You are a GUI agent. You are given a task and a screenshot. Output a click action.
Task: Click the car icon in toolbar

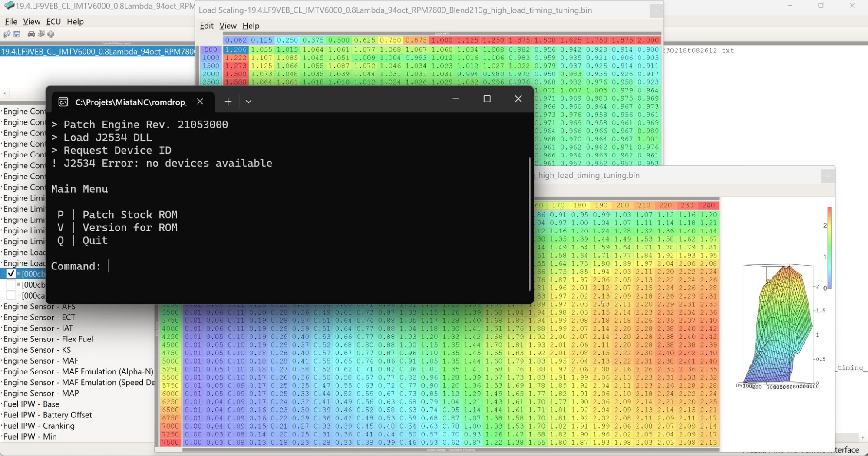(31, 34)
